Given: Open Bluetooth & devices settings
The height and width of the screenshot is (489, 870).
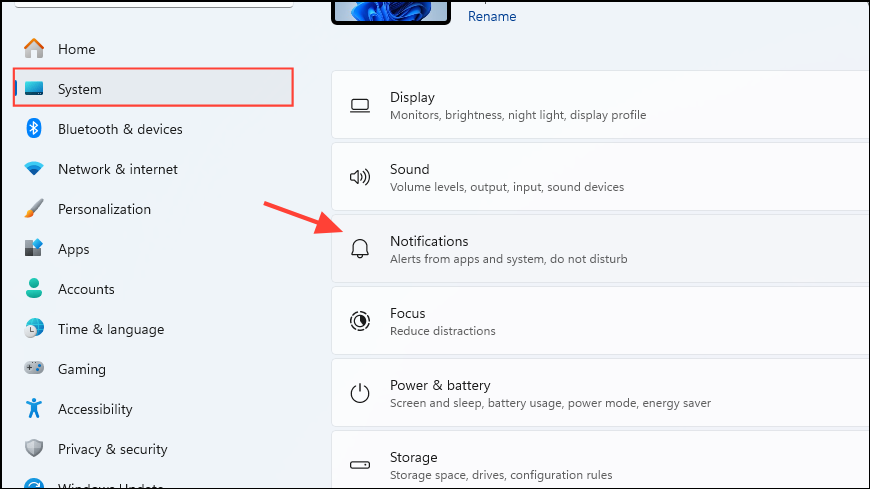Looking at the screenshot, I should 153,129.
